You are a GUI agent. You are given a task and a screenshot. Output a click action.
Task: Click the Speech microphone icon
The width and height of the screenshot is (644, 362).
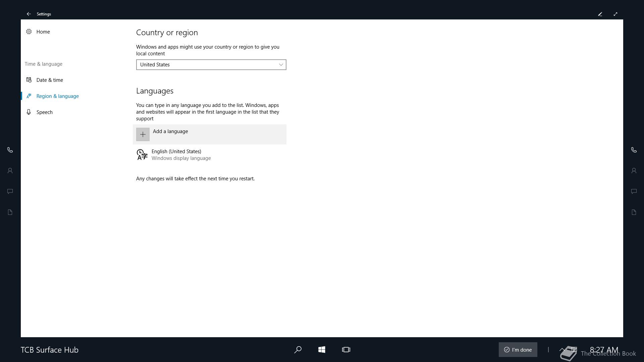pos(29,112)
